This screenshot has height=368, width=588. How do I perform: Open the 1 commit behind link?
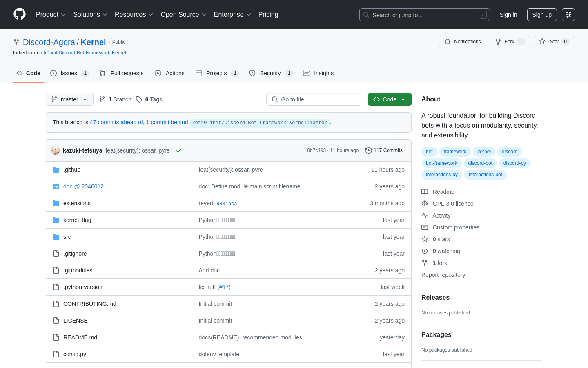(167, 122)
